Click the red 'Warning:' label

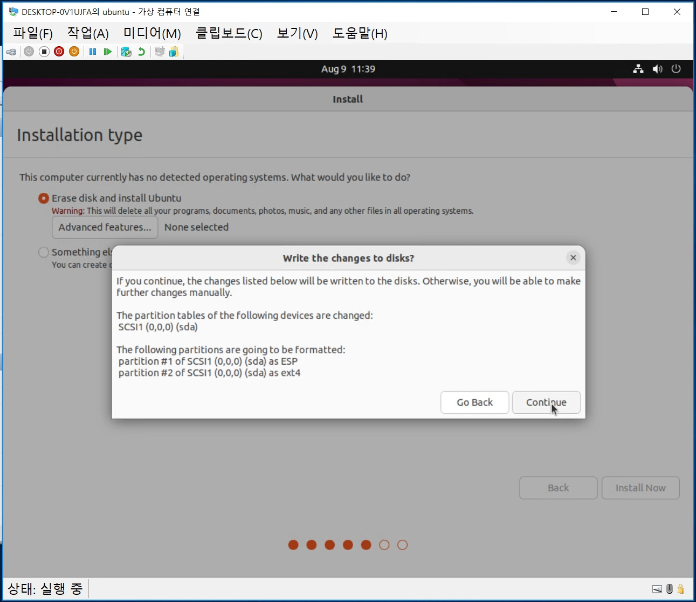[68, 211]
